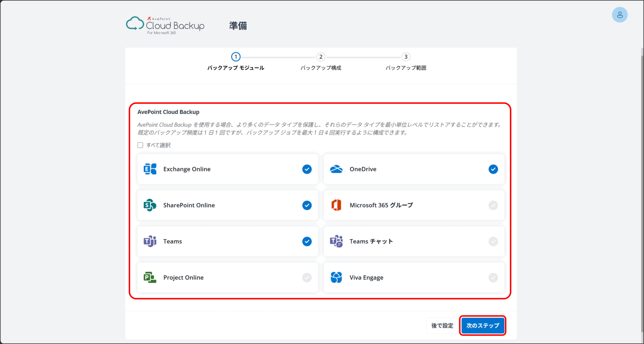Go to step 3 バックアップ範囲
Viewport: 644px width, 344px height.
[406, 57]
